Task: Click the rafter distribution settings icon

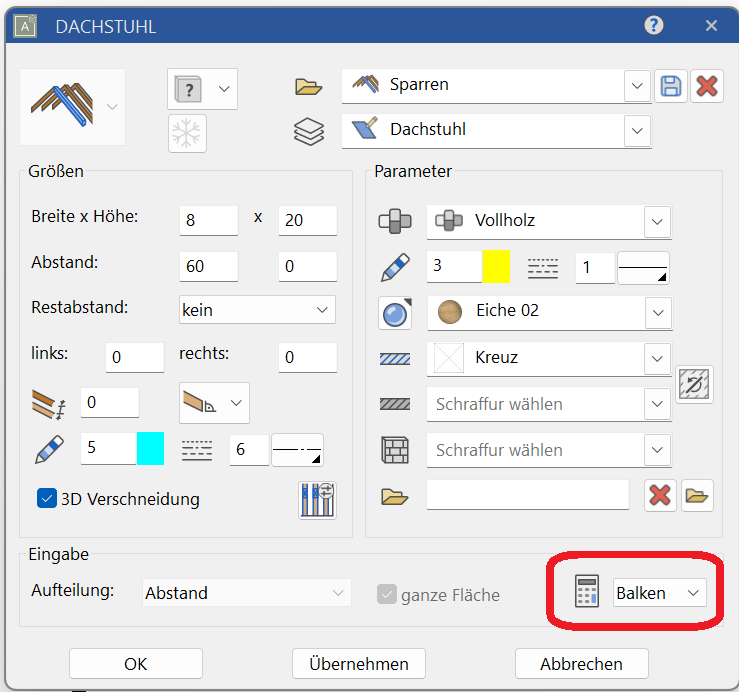Action: [317, 500]
